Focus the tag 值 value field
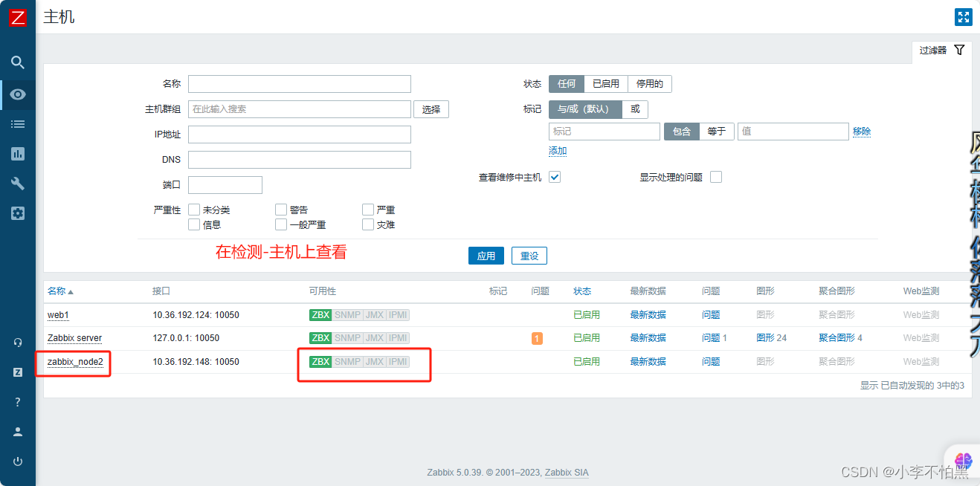Image resolution: width=980 pixels, height=486 pixels. pos(793,132)
